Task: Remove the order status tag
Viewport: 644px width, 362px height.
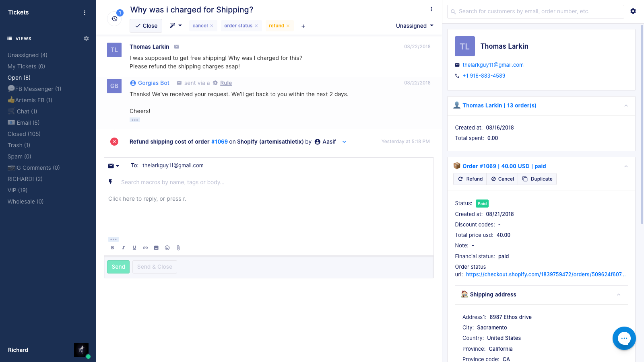Action: pyautogui.click(x=256, y=26)
